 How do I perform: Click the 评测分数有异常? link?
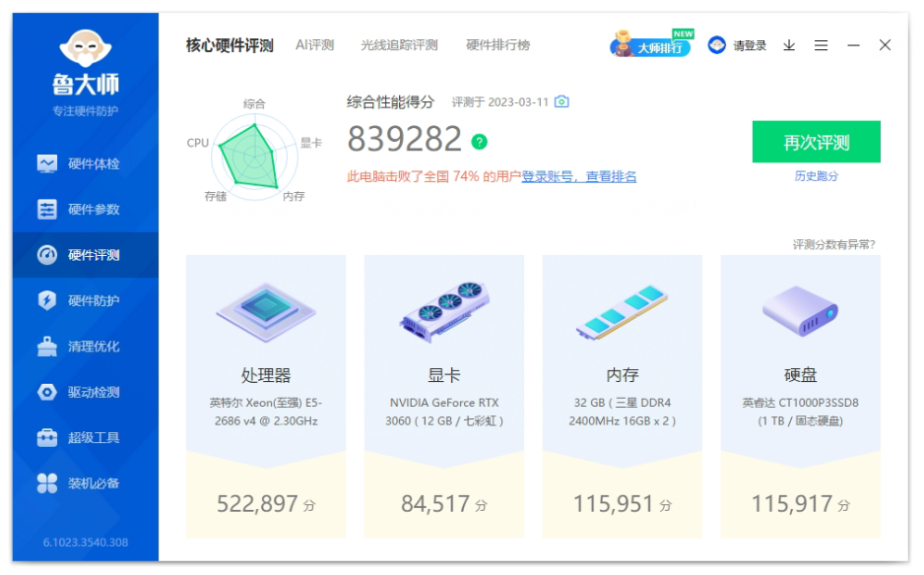[x=833, y=244]
